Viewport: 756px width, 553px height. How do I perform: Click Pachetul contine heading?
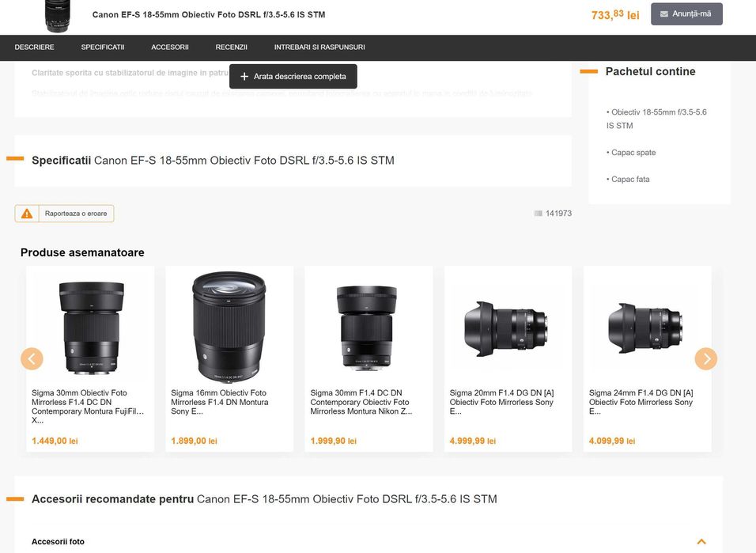click(x=650, y=71)
